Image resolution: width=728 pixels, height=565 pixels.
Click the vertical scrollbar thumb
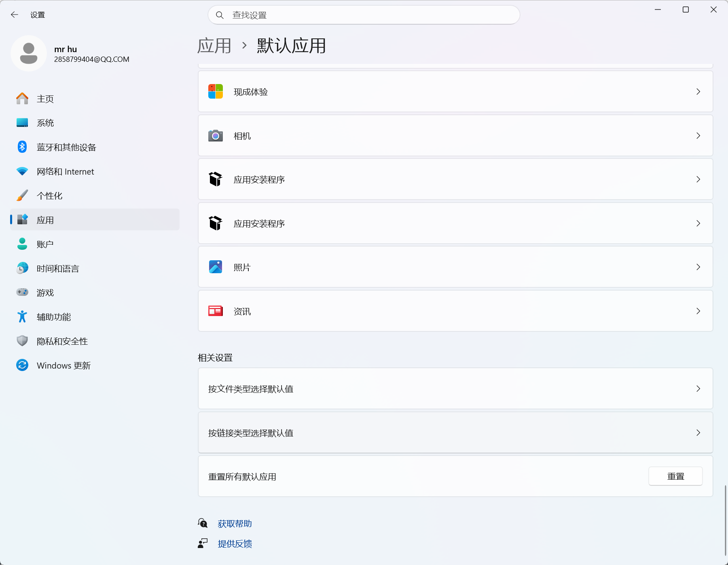point(725,520)
